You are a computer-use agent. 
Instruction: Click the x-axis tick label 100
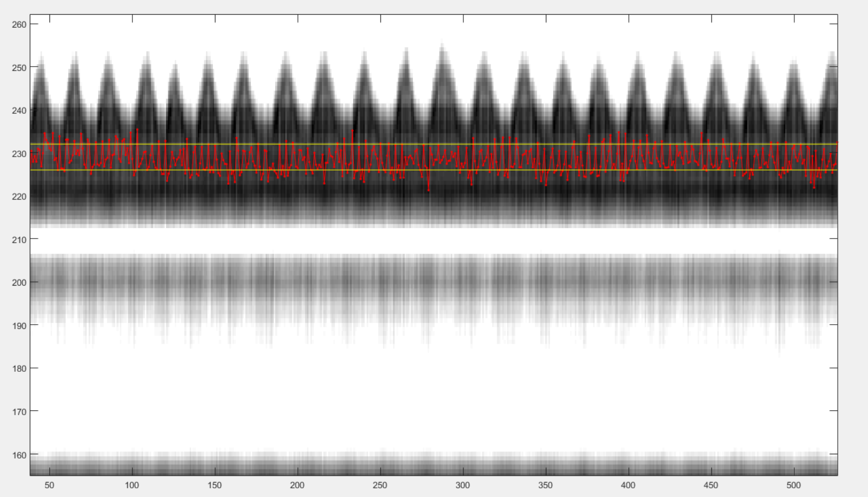click(x=132, y=485)
